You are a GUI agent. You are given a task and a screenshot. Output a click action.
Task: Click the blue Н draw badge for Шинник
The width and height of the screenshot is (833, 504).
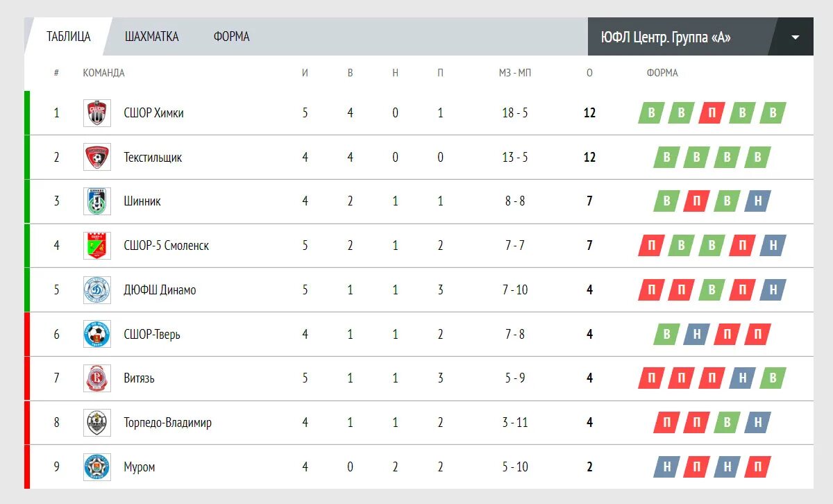[757, 201]
